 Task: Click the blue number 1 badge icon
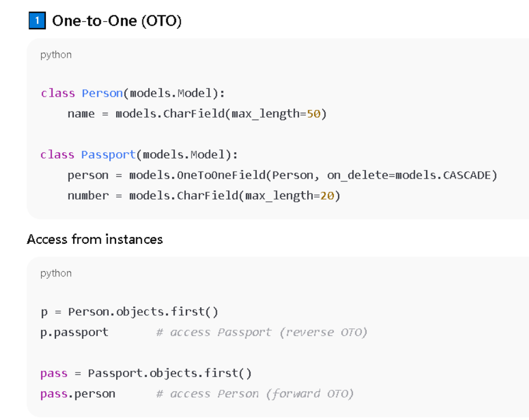[37, 21]
